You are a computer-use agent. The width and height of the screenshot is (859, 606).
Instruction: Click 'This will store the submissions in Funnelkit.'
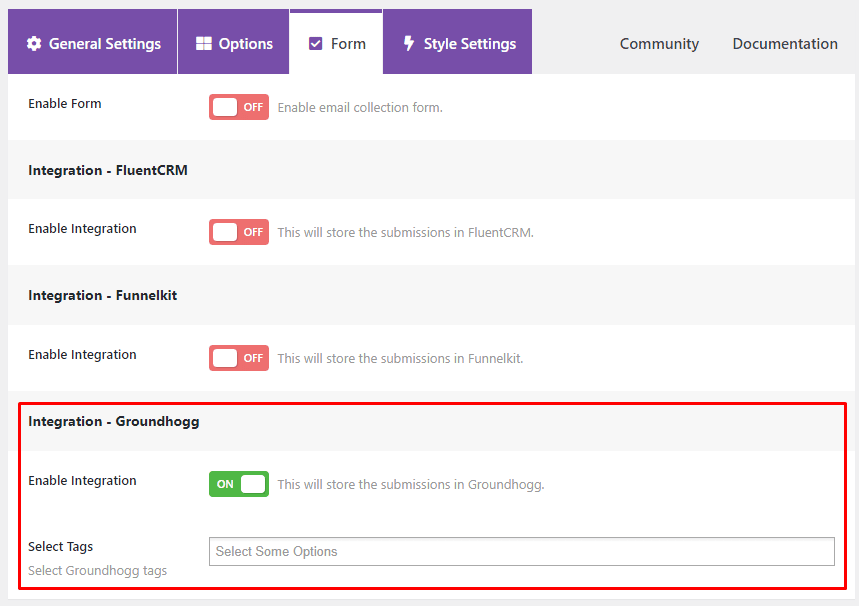click(400, 358)
